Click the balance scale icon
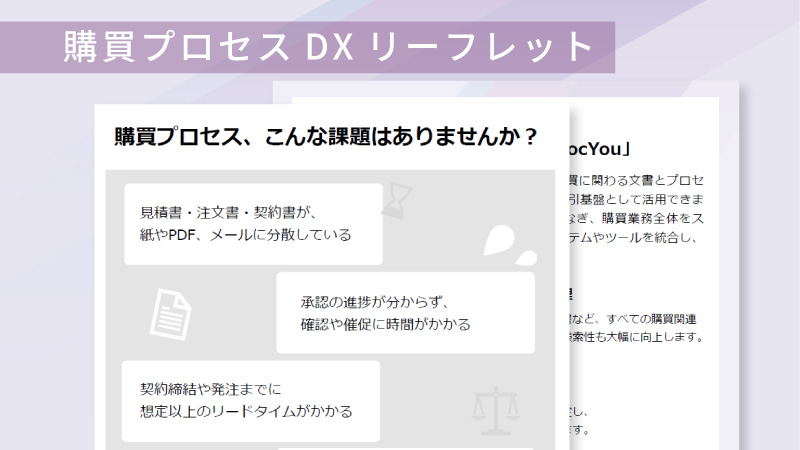The height and width of the screenshot is (450, 800). pyautogui.click(x=495, y=411)
